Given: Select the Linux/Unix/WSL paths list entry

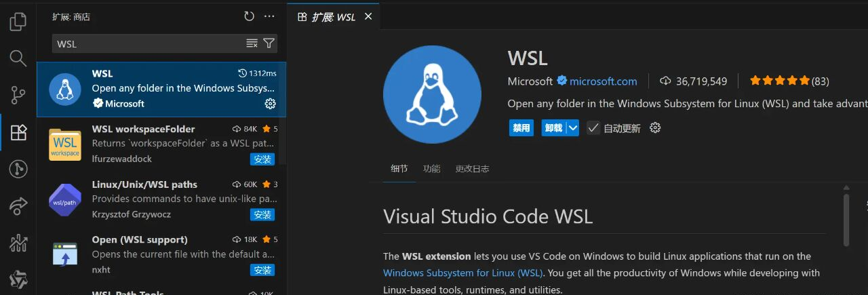Looking at the screenshot, I should pos(161,200).
